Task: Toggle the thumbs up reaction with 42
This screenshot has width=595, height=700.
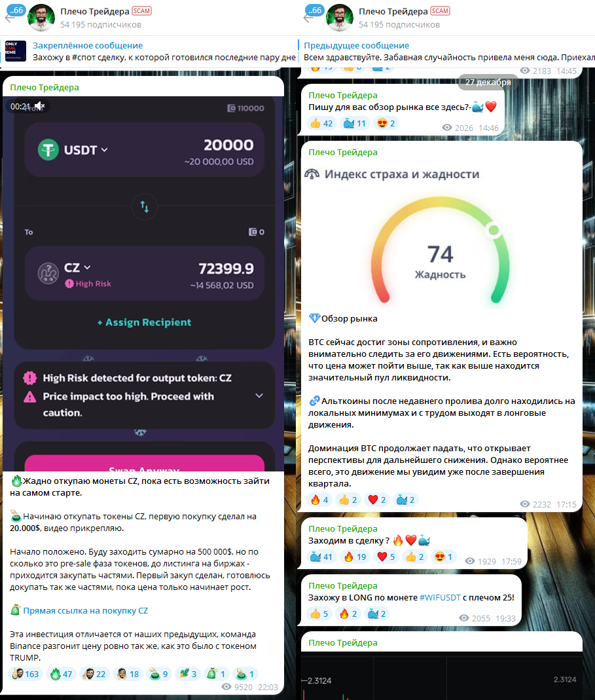Action: 321,123
